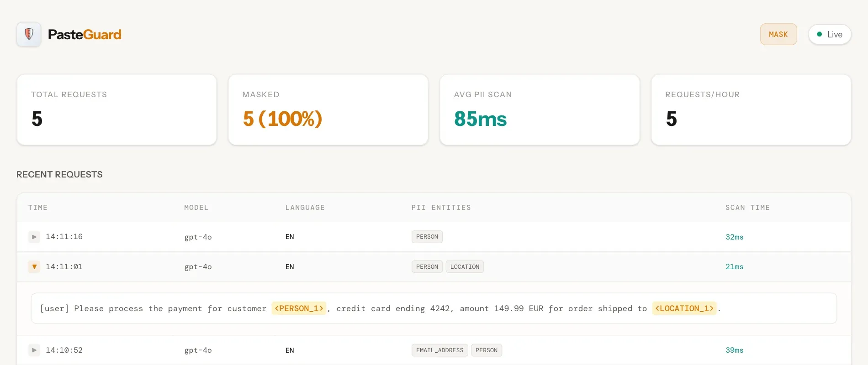Click the 14:11:01 timestamp
Image resolution: width=868 pixels, height=365 pixels.
tap(64, 266)
